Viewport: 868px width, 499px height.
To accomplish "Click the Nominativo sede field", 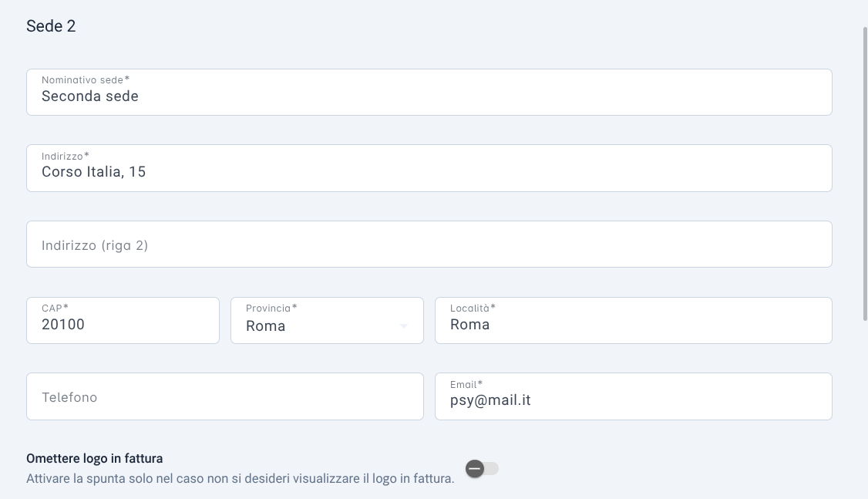I will click(429, 93).
